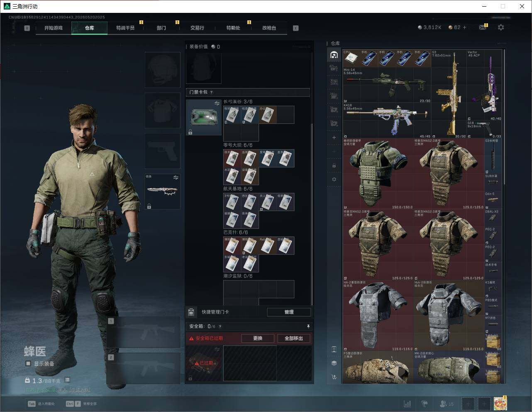Open the 特勤处 tab
Image resolution: width=532 pixels, height=412 pixels.
click(x=233, y=28)
